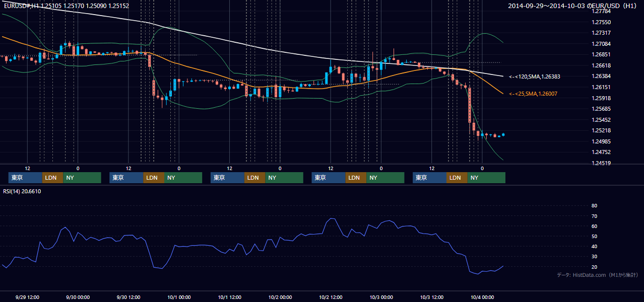This screenshot has width=644, height=302.
Task: Select the 9/30 00:00 date label
Action: (78, 297)
